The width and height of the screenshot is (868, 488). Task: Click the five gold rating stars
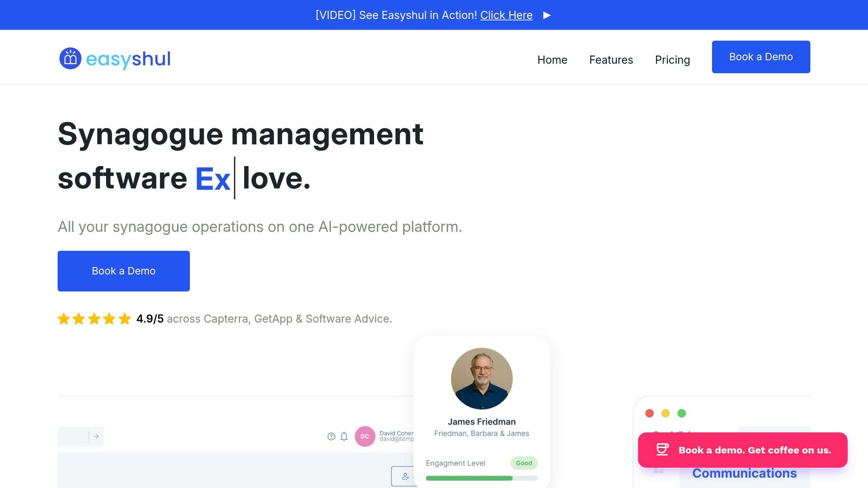[94, 319]
